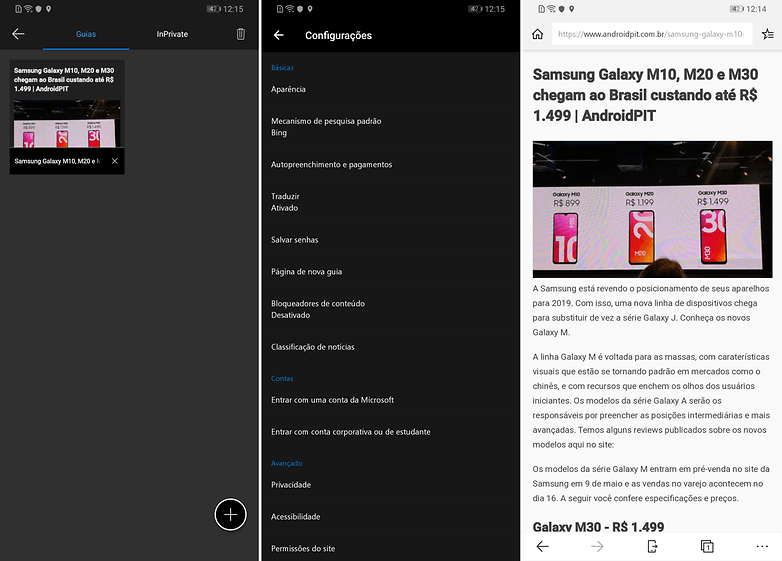Open Página de nova guia setting
782x561 pixels.
(391, 272)
